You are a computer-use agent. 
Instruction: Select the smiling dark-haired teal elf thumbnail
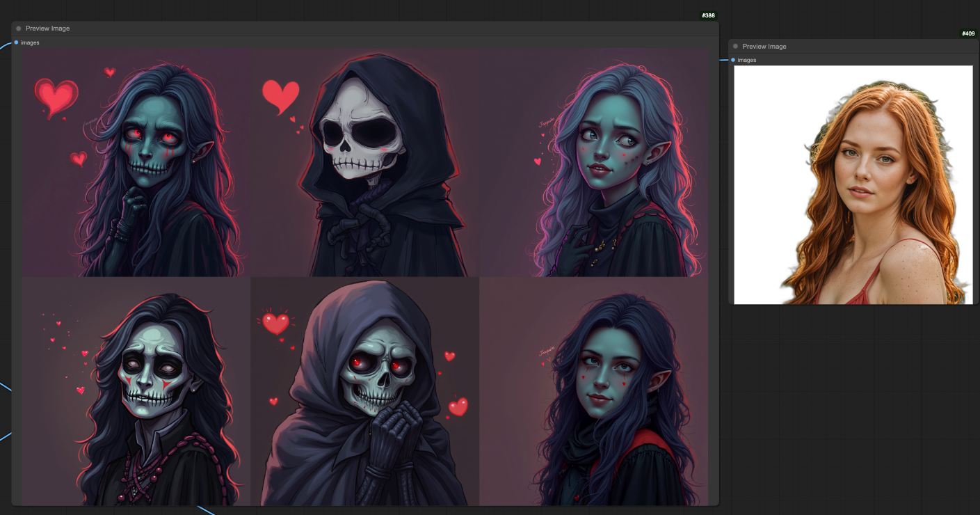pos(593,391)
